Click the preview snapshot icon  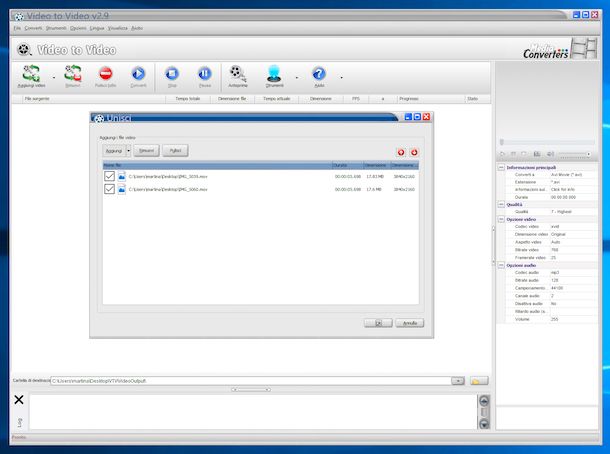[537, 154]
